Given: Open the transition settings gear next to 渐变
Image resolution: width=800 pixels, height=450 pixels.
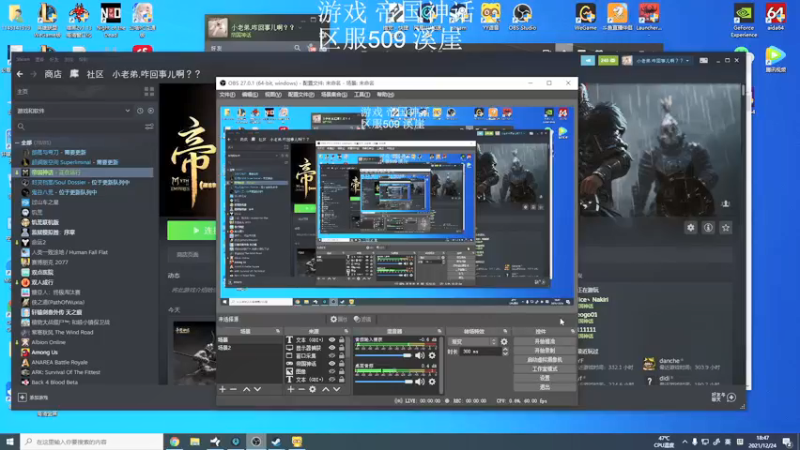Looking at the screenshot, I should pyautogui.click(x=504, y=342).
